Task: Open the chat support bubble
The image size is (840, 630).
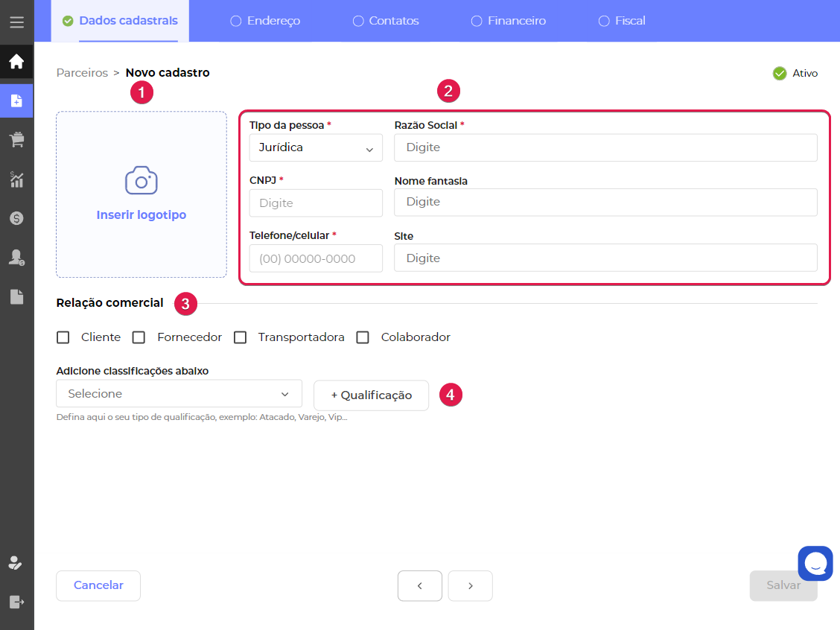Action: coord(815,564)
